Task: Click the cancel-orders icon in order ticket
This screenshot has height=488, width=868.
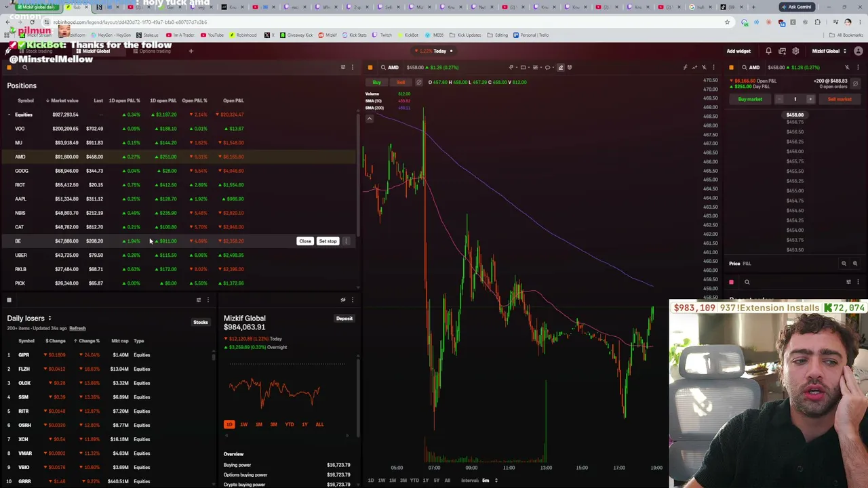Action: [x=855, y=83]
